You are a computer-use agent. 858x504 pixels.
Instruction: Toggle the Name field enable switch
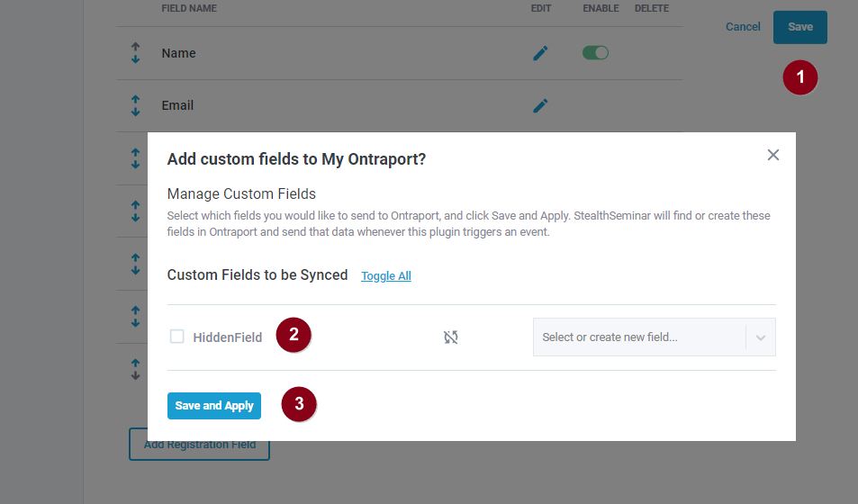pos(595,52)
